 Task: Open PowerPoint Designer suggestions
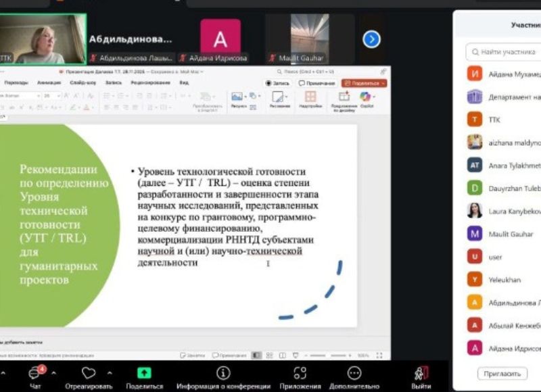(x=344, y=97)
